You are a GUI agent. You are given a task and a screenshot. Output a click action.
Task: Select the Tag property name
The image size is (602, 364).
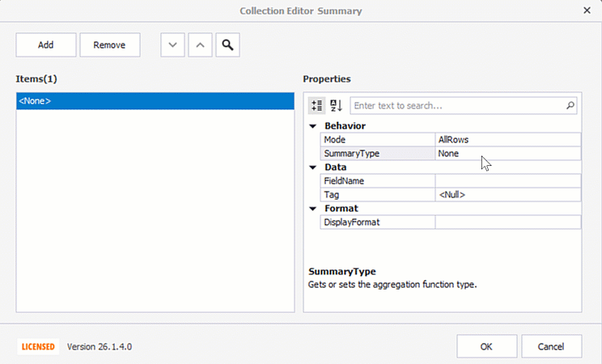377,195
